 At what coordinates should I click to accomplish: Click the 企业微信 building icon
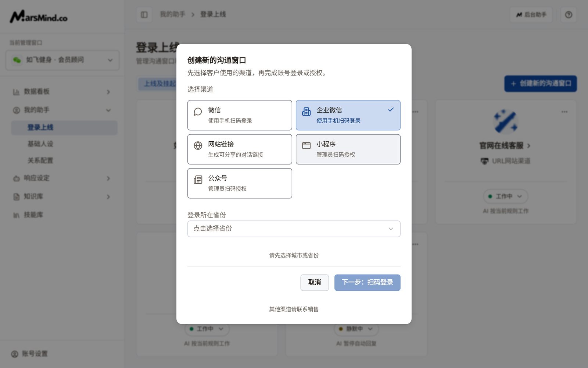click(306, 112)
